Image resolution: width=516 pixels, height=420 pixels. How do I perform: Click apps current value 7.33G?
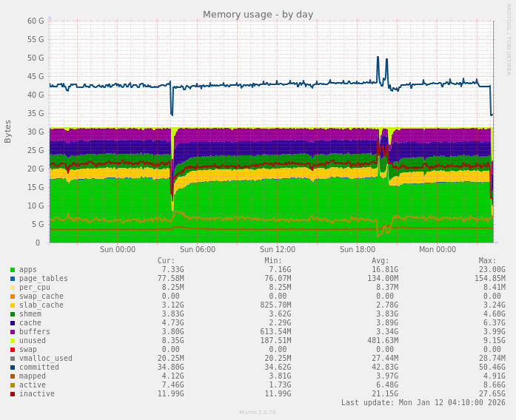tap(172, 270)
